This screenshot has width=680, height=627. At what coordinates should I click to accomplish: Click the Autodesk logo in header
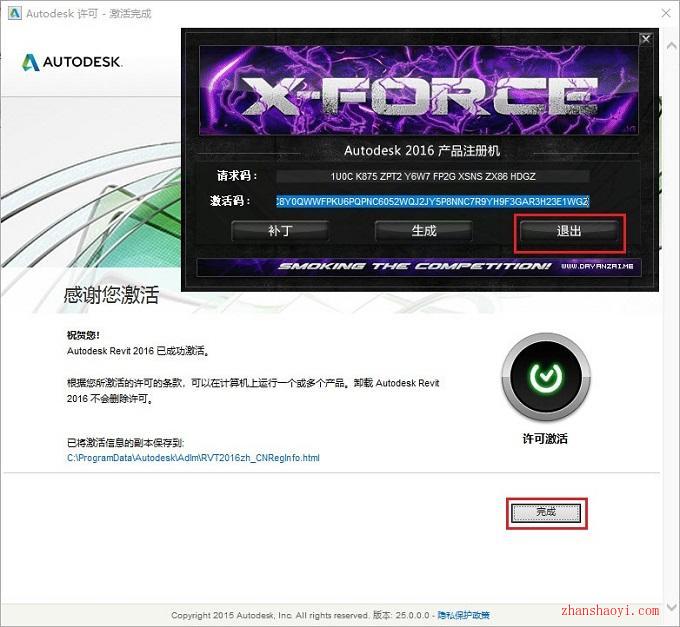tap(72, 62)
